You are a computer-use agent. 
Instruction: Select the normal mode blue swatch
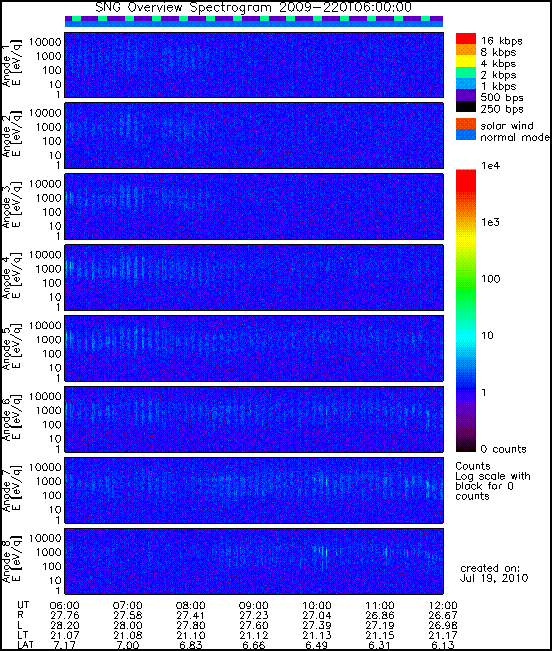pyautogui.click(x=466, y=135)
